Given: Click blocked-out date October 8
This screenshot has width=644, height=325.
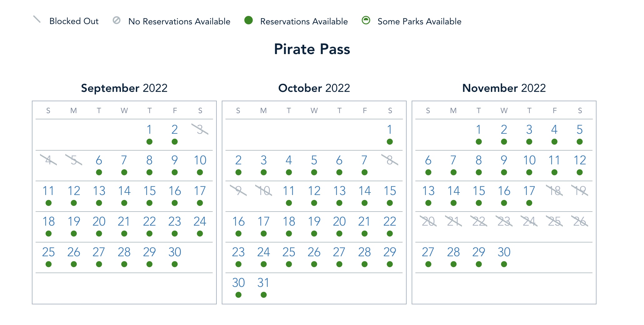Looking at the screenshot, I should [390, 160].
